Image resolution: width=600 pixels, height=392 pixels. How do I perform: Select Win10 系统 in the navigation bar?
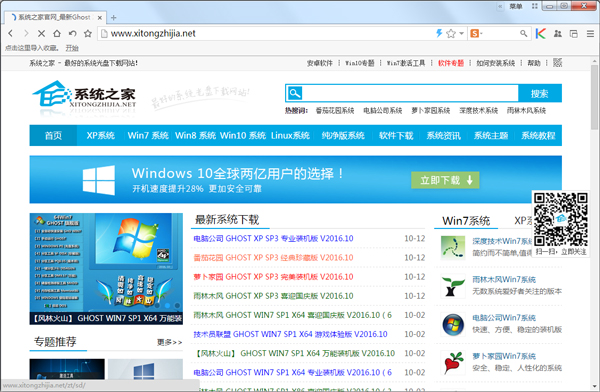pos(243,136)
